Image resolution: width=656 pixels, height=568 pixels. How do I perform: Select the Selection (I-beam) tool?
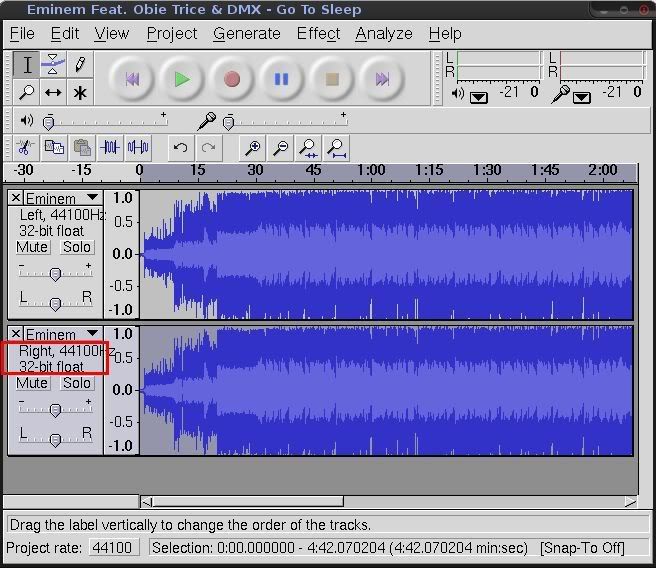(x=26, y=64)
